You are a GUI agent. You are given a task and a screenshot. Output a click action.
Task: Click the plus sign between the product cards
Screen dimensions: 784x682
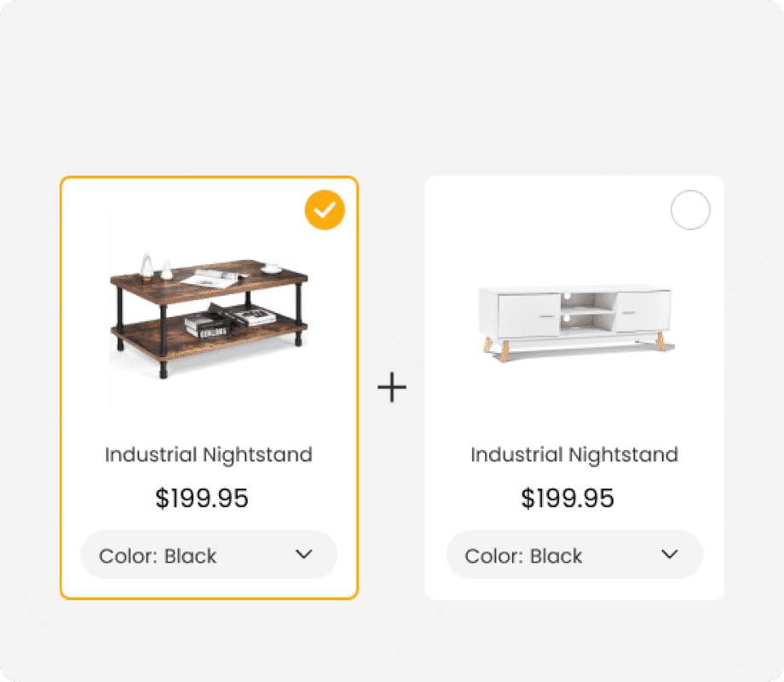[392, 389]
